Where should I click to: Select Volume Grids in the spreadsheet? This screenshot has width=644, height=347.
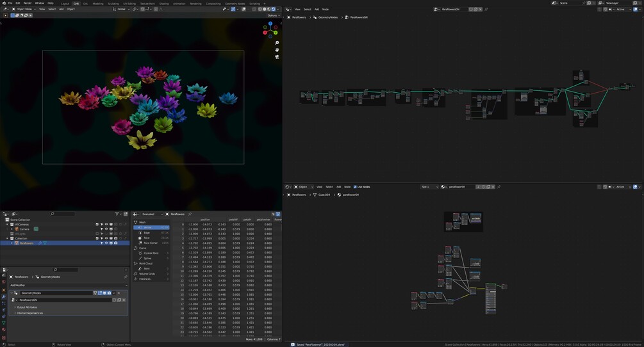pyautogui.click(x=151, y=273)
